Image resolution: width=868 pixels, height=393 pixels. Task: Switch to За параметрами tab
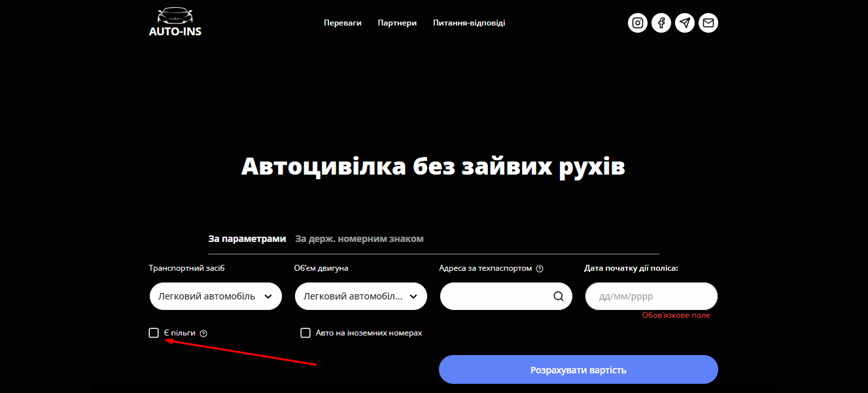247,239
